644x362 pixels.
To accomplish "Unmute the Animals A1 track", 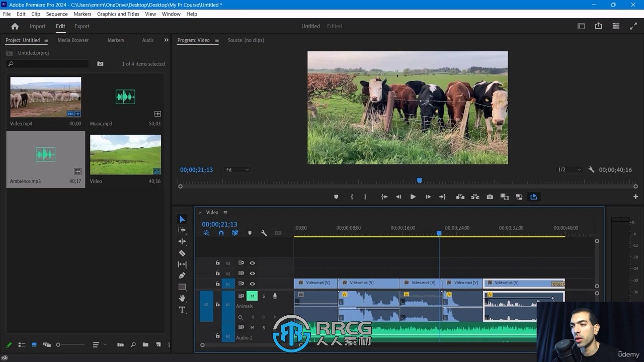I will coord(252,296).
